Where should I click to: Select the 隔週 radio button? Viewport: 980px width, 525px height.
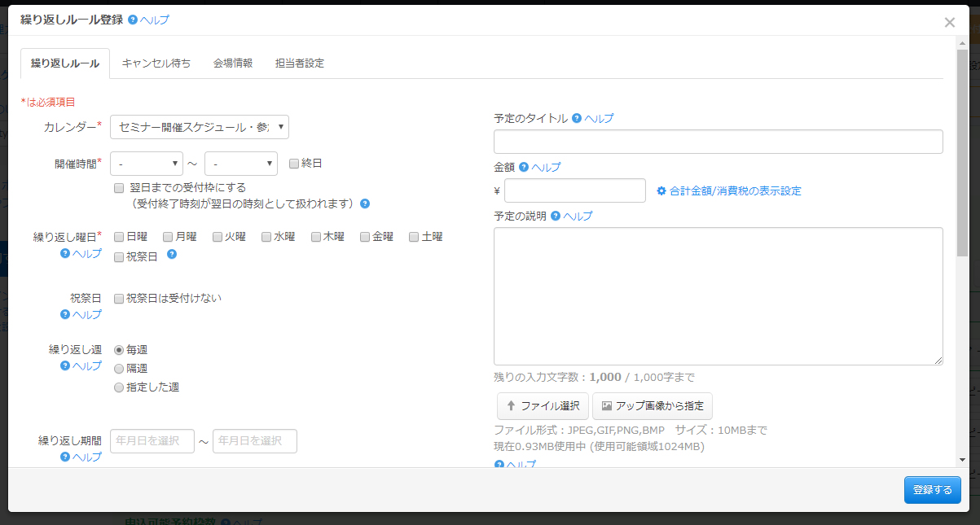pos(119,369)
